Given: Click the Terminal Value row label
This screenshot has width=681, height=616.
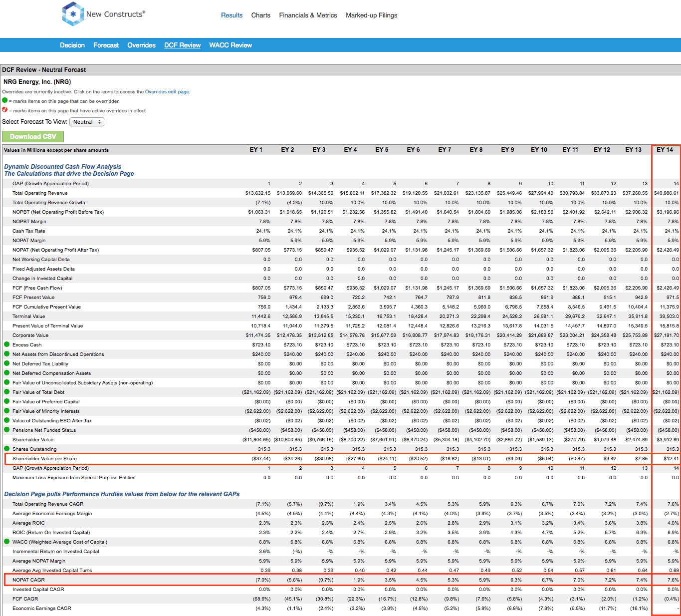Looking at the screenshot, I should point(28,316).
